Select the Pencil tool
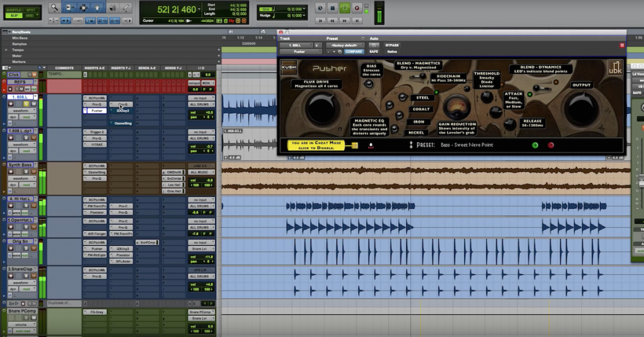The height and width of the screenshot is (337, 644). 126,8
